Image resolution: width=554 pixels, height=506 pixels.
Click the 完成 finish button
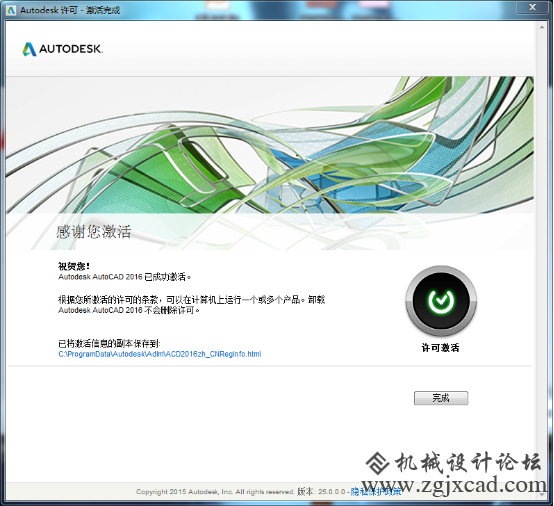441,398
